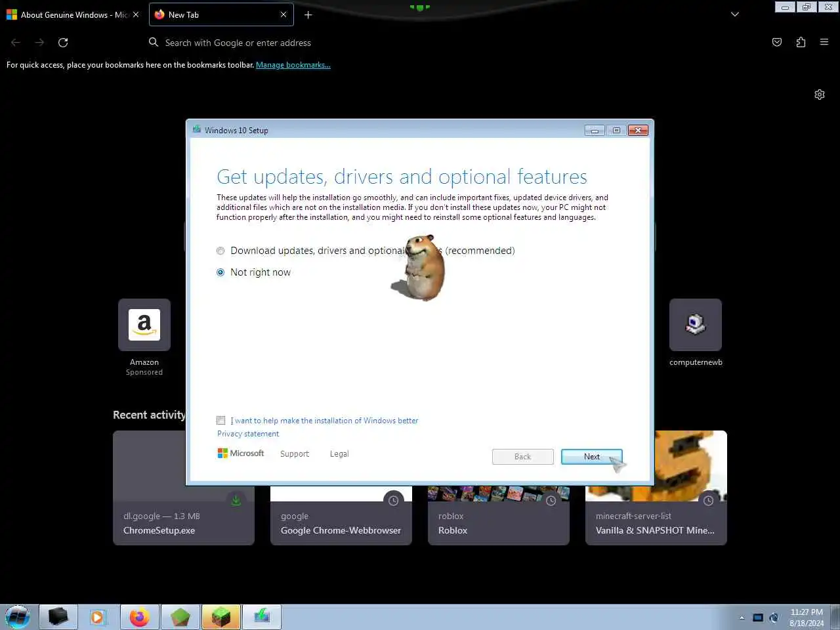Open the Minecraft grass block taskbar icon

coord(220,617)
